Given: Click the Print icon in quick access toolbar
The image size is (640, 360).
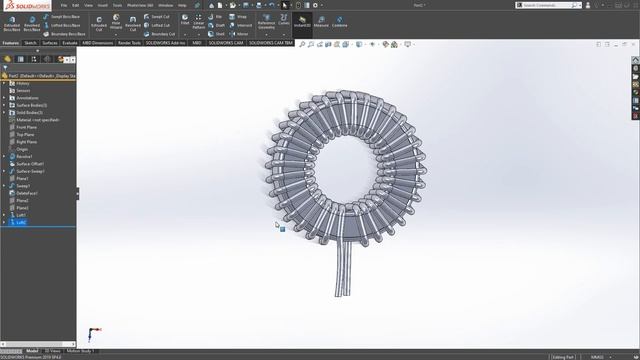Looking at the screenshot, I should coord(259,5).
